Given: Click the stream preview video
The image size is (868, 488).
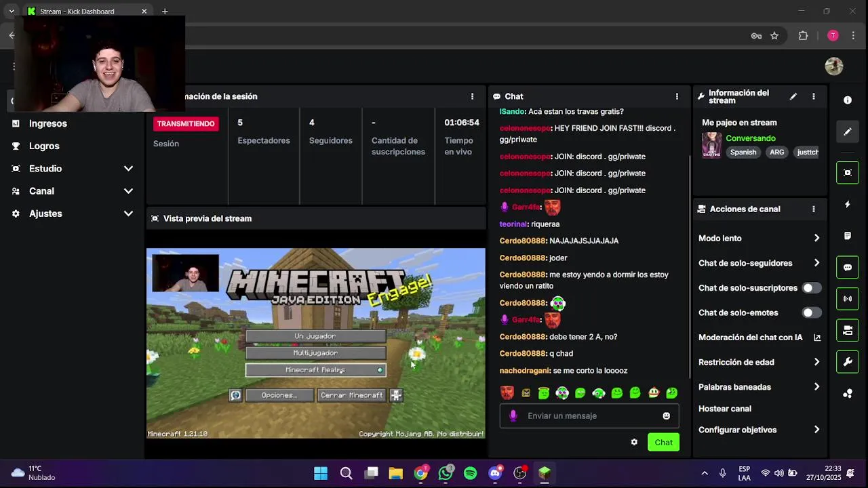Looking at the screenshot, I should [316, 343].
